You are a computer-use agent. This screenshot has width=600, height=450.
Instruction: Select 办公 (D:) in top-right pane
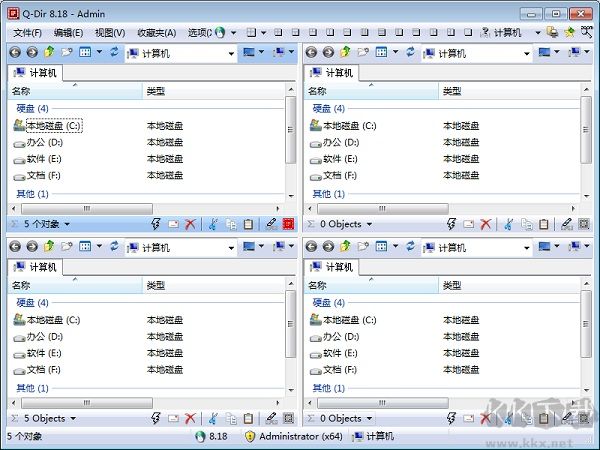(x=334, y=143)
